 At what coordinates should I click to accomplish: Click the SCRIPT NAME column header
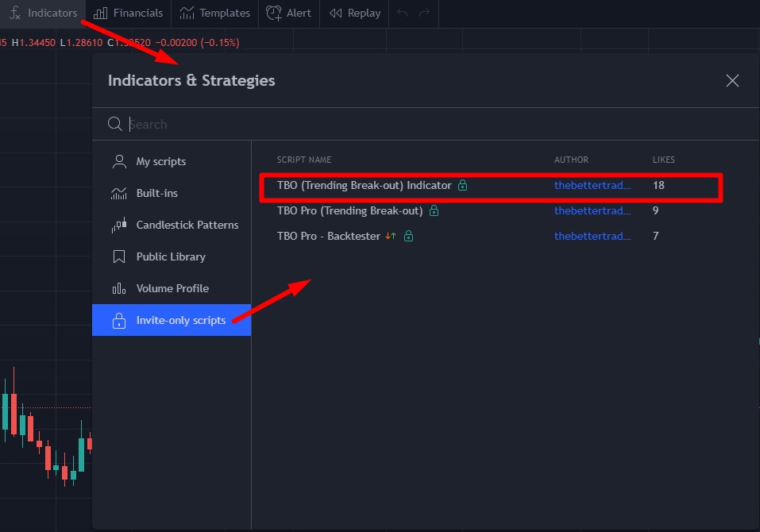(304, 160)
